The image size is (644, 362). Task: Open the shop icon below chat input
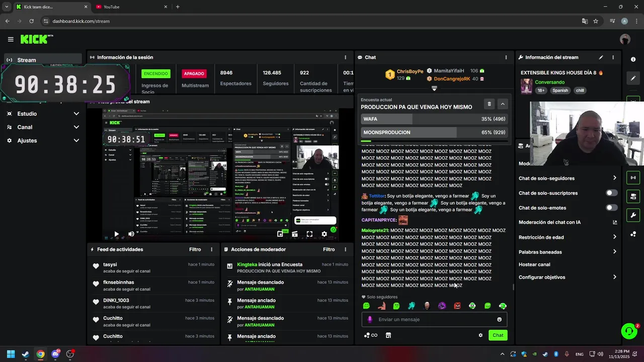coord(388,335)
